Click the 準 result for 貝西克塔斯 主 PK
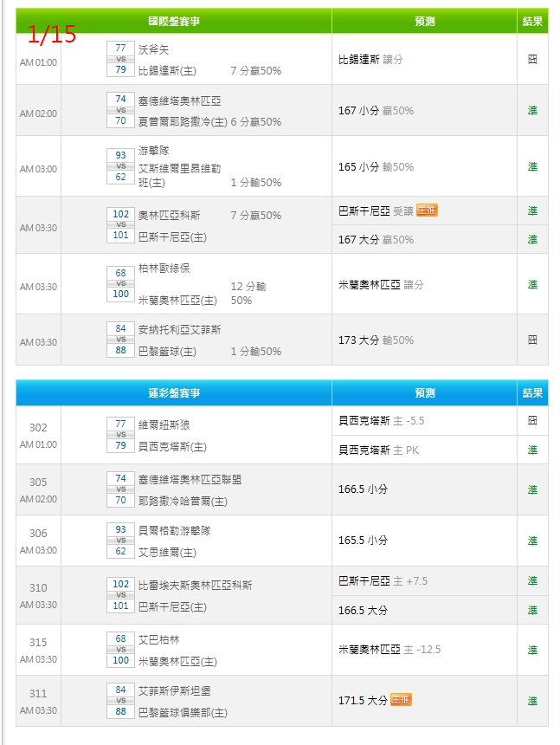Image resolution: width=560 pixels, height=745 pixels. [x=532, y=450]
